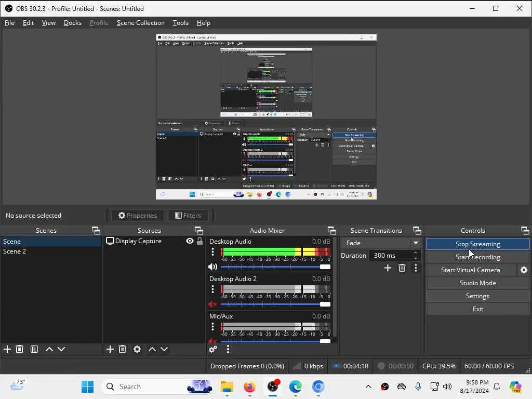This screenshot has height=399, width=532.
Task: Mute Desktop Audio speaker icon
Action: [212, 267]
